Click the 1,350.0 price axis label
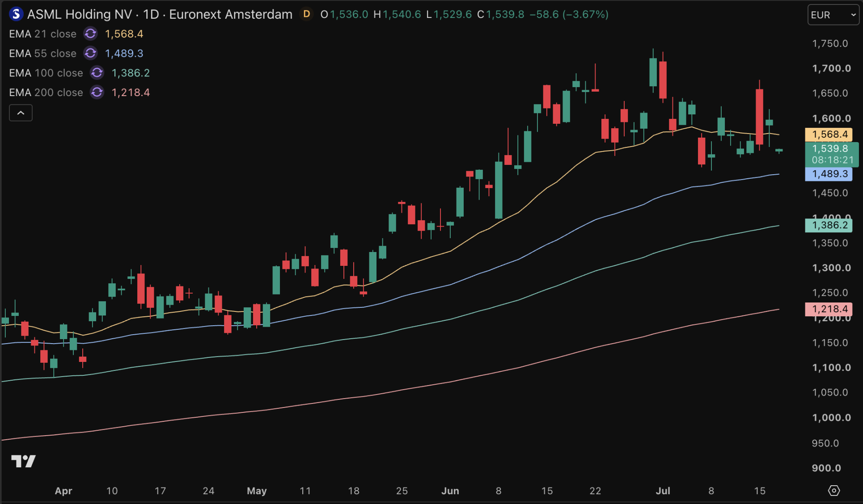The height and width of the screenshot is (504, 863). point(830,243)
